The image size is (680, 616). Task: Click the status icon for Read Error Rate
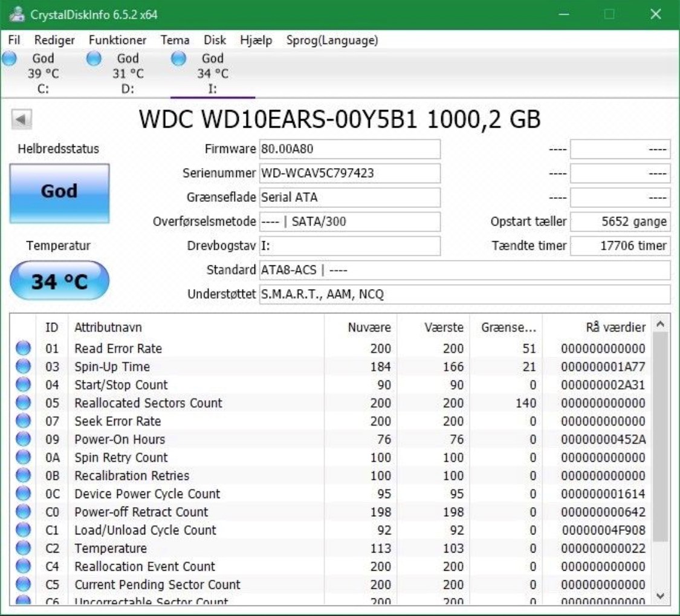[24, 348]
